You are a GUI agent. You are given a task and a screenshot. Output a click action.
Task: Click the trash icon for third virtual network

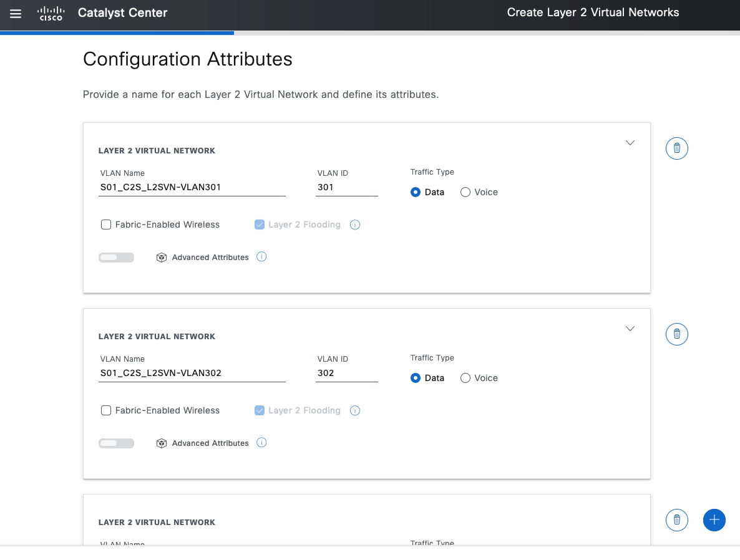click(x=677, y=520)
